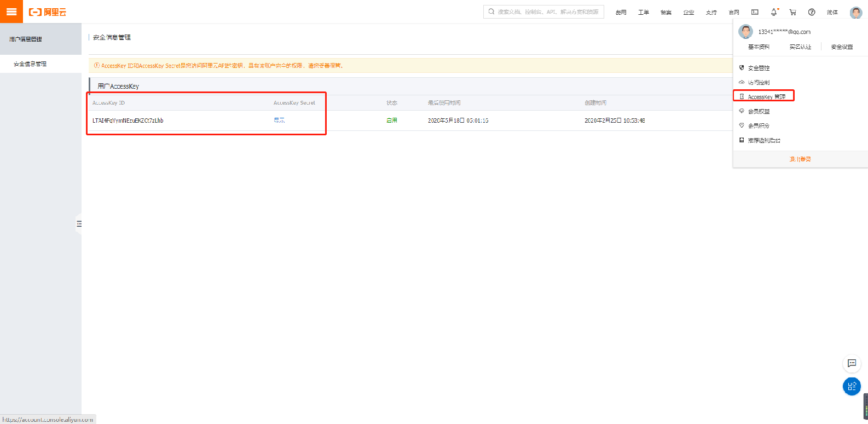Click the 安全信息管理 page heading
Screen dimensions: 868x424
(112, 37)
